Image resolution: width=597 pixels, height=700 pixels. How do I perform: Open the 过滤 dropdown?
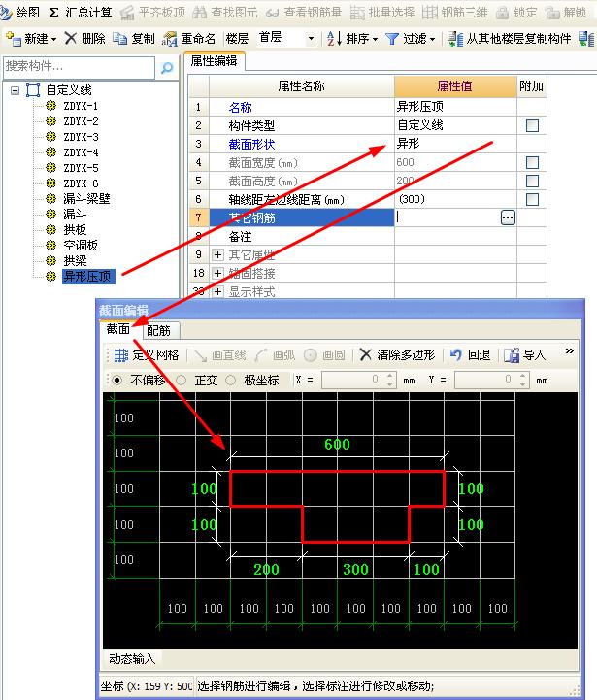(432, 40)
